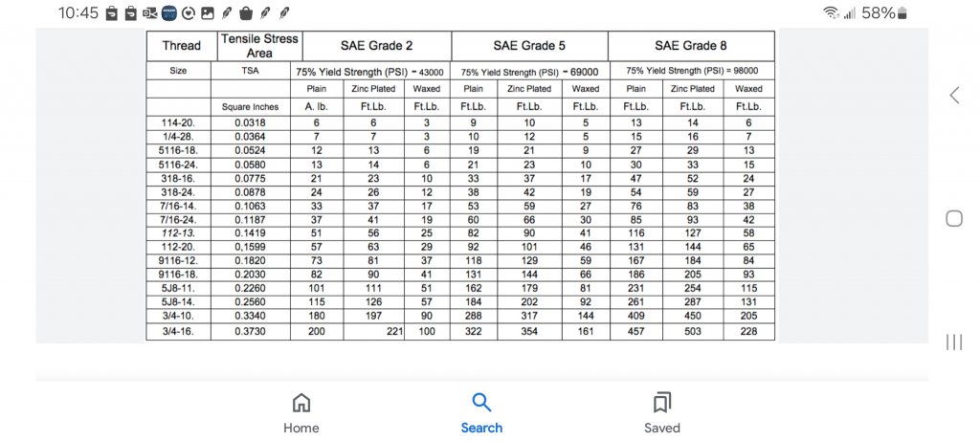Image resolution: width=980 pixels, height=441 pixels.
Task: Tap the Android back chevron
Action: pyautogui.click(x=954, y=95)
